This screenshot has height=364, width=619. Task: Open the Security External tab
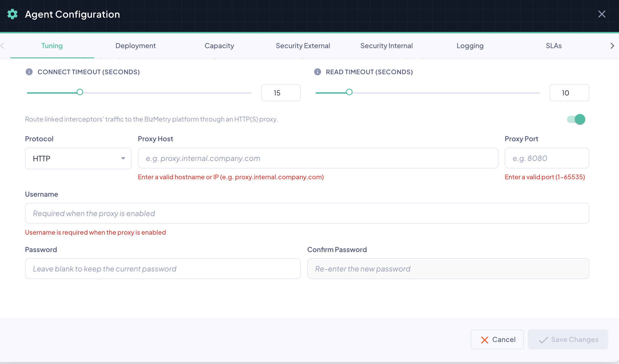tap(303, 46)
